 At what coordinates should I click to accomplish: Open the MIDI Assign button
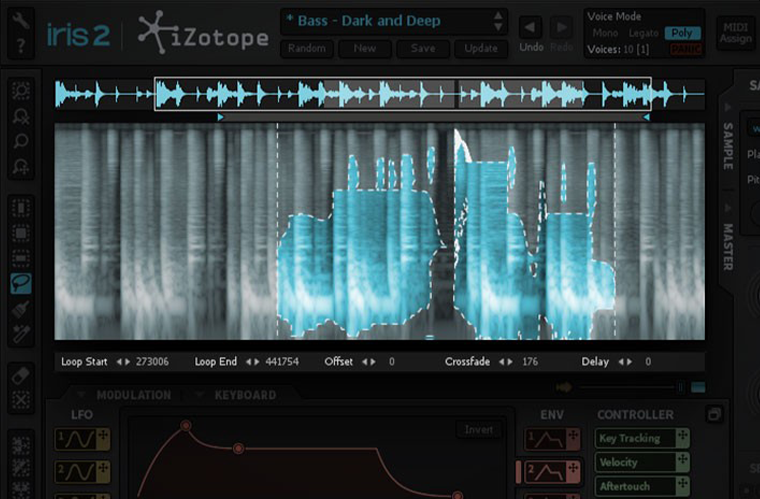(x=735, y=33)
